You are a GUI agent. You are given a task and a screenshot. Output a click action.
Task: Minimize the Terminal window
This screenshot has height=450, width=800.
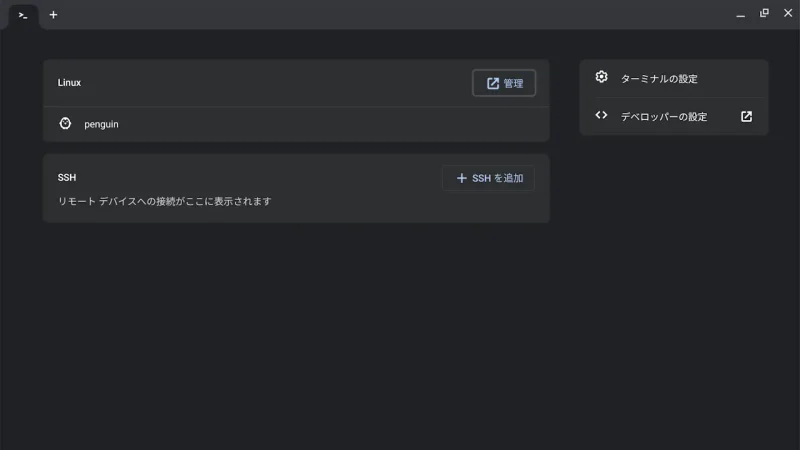[x=741, y=14]
